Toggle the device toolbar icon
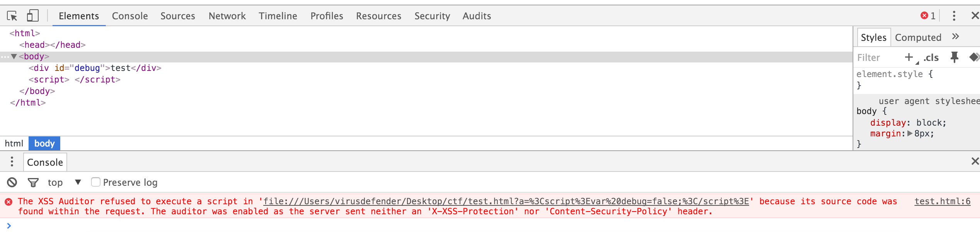980x232 pixels. click(x=32, y=16)
